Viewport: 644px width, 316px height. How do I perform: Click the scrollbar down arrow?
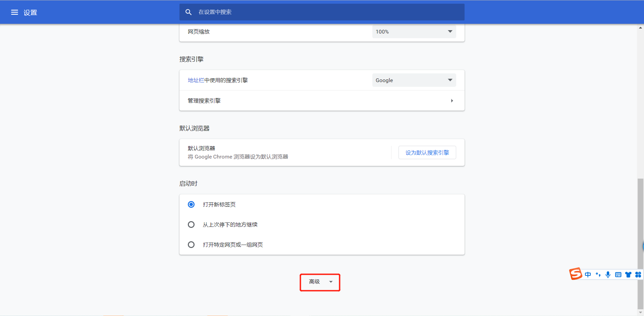[x=641, y=313]
